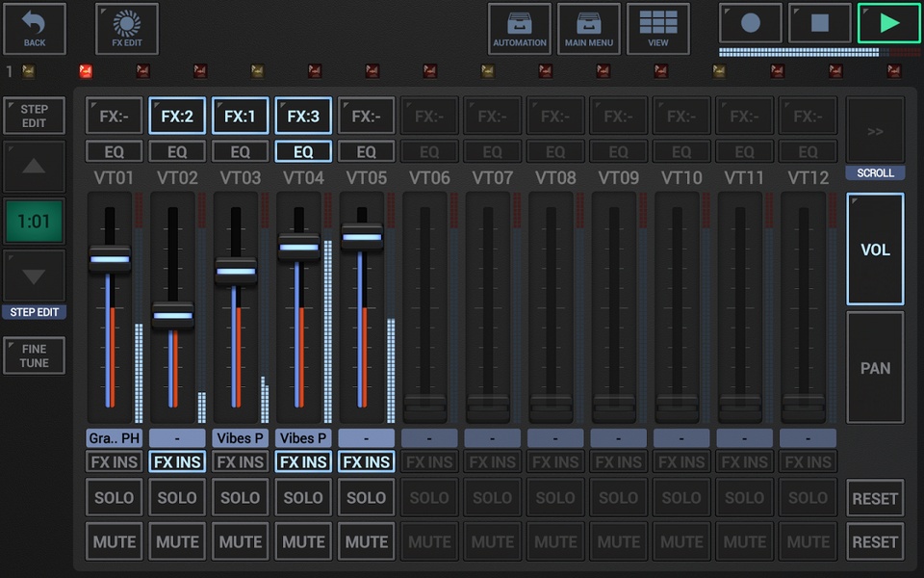The image size is (924, 578).
Task: Open the empty sample label on VT02
Action: pos(177,438)
